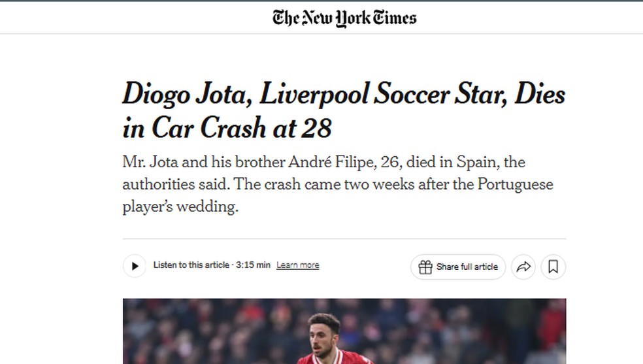Open the "Learn more" link

tap(297, 265)
